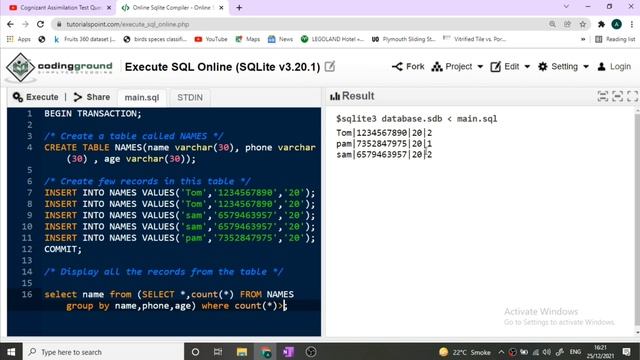640x360 pixels.
Task: Click the share page icon in address bar
Action: click(567, 24)
